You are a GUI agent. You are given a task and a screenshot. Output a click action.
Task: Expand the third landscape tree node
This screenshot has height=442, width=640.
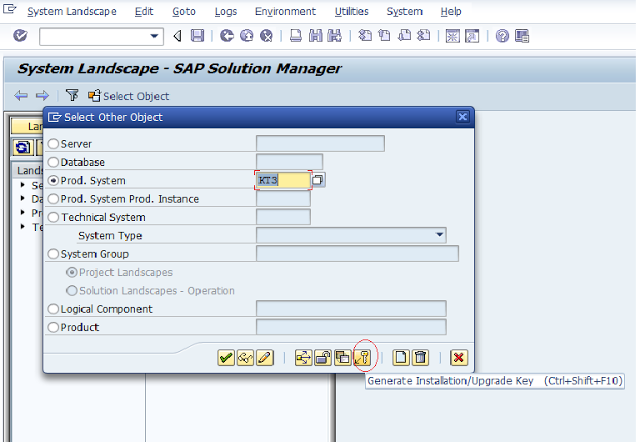(x=23, y=212)
